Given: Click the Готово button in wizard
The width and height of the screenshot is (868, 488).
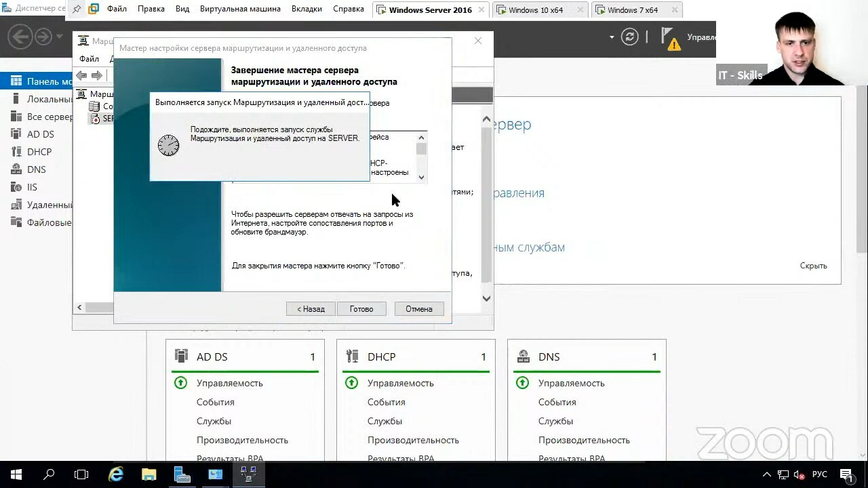Looking at the screenshot, I should click(x=361, y=308).
